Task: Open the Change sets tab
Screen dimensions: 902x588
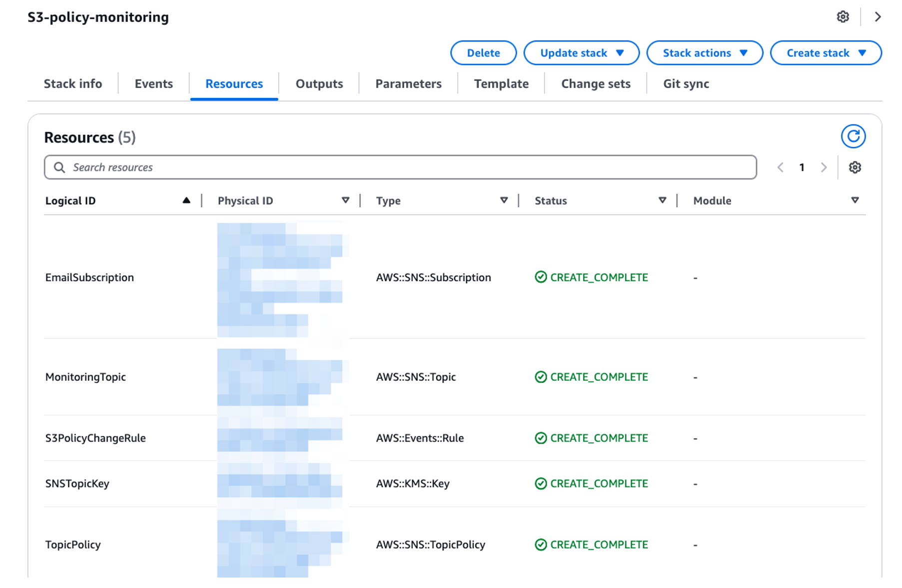Action: [x=596, y=84]
